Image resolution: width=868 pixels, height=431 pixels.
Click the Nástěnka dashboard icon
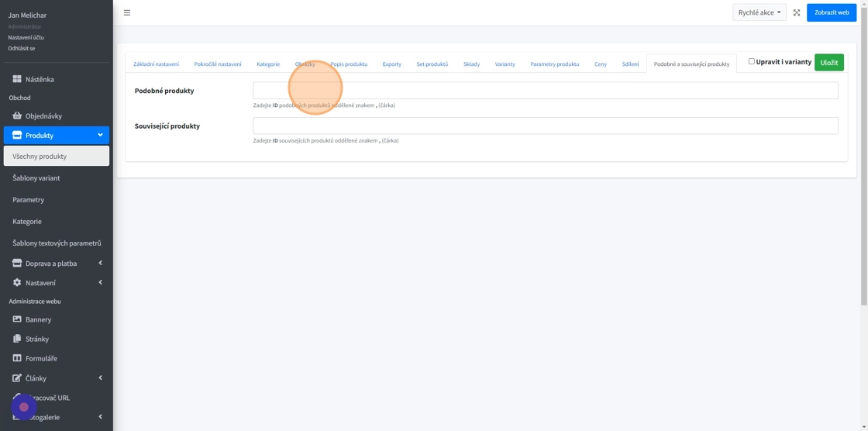17,79
